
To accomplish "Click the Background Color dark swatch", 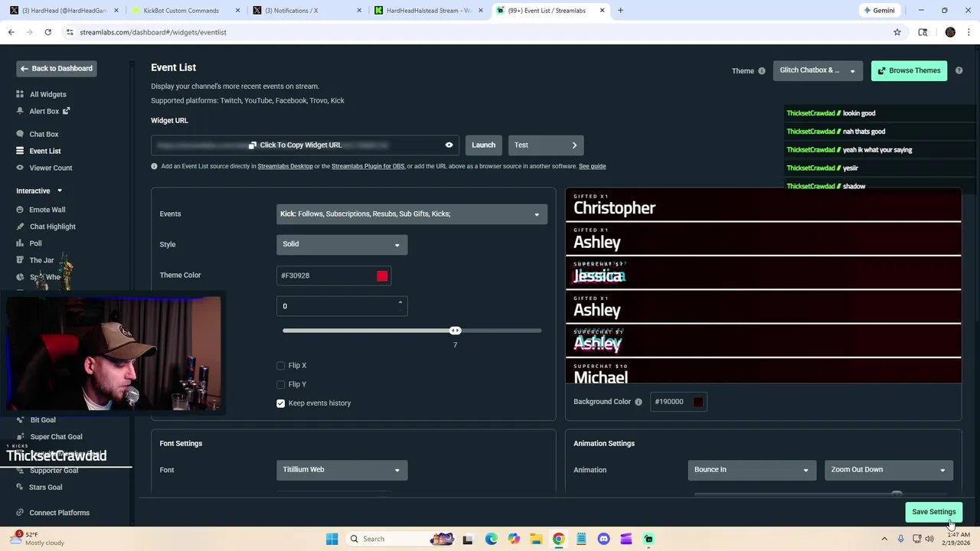I will [697, 402].
